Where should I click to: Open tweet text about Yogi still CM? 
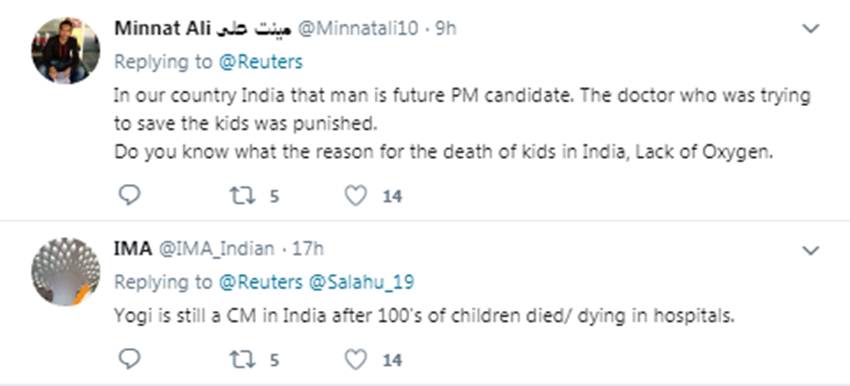pyautogui.click(x=424, y=316)
